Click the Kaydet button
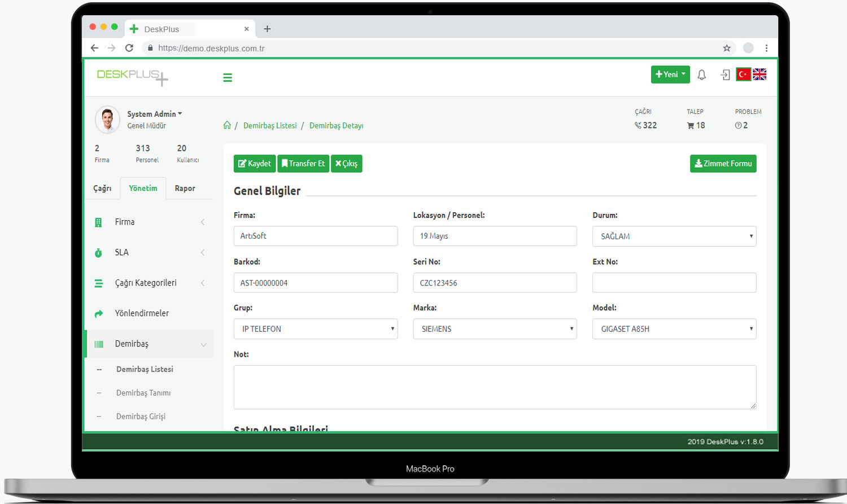Viewport: 847px width, 504px height. [x=255, y=164]
